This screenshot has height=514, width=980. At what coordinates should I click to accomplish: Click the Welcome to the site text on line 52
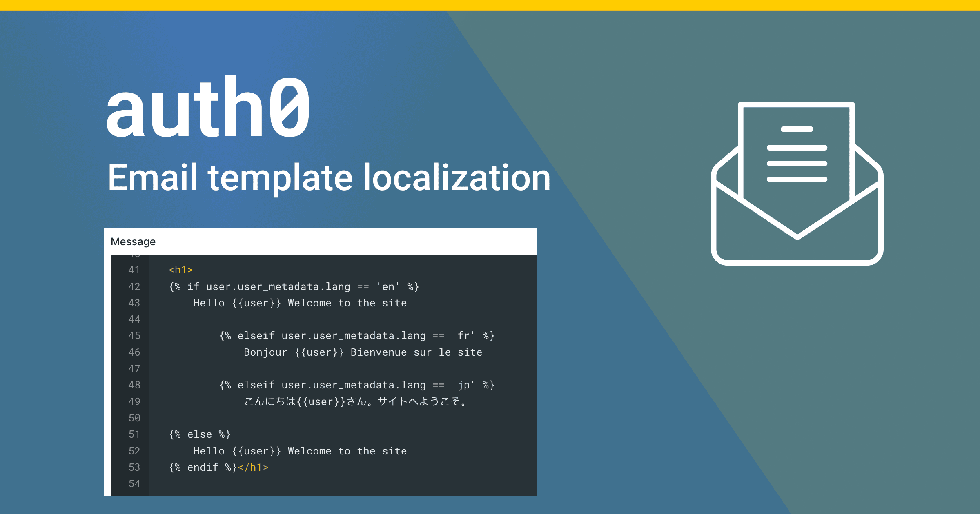[347, 451]
